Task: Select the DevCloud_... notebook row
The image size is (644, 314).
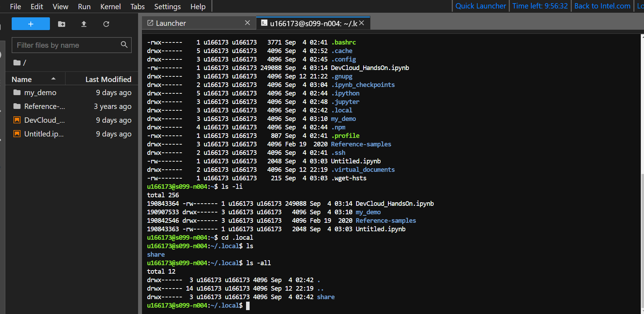Action: 72,120
